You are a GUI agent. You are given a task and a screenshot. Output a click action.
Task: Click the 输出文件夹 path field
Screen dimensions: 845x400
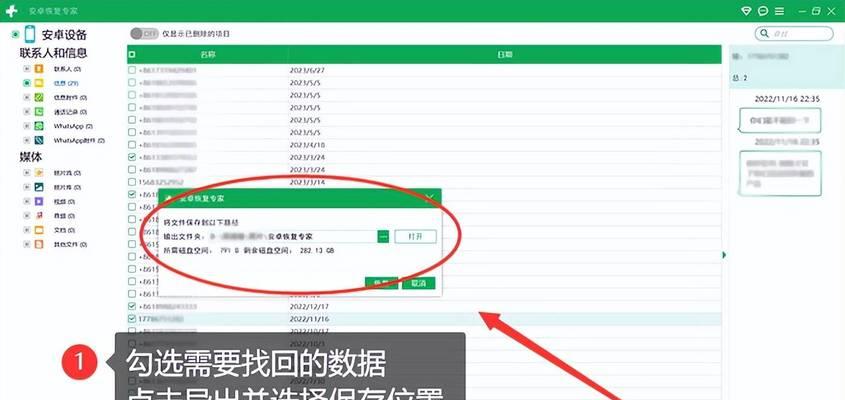[x=292, y=236]
